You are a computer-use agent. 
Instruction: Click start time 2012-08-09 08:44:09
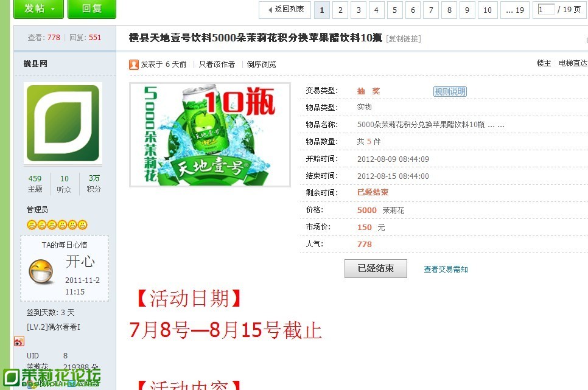coord(393,159)
